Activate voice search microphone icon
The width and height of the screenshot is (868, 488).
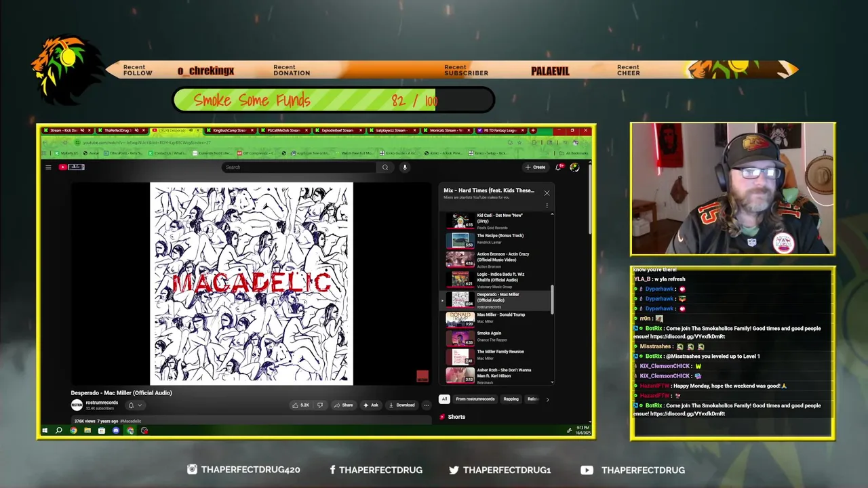405,167
